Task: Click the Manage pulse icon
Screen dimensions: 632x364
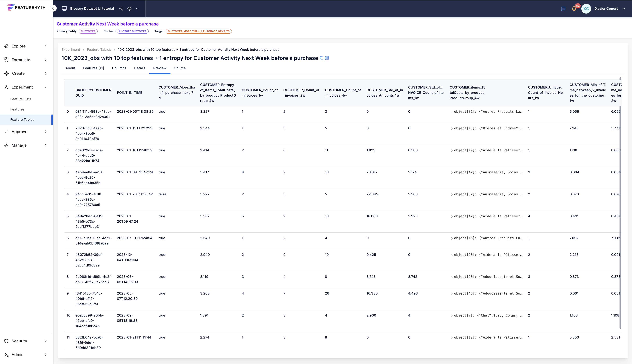Action: pyautogui.click(x=6, y=145)
